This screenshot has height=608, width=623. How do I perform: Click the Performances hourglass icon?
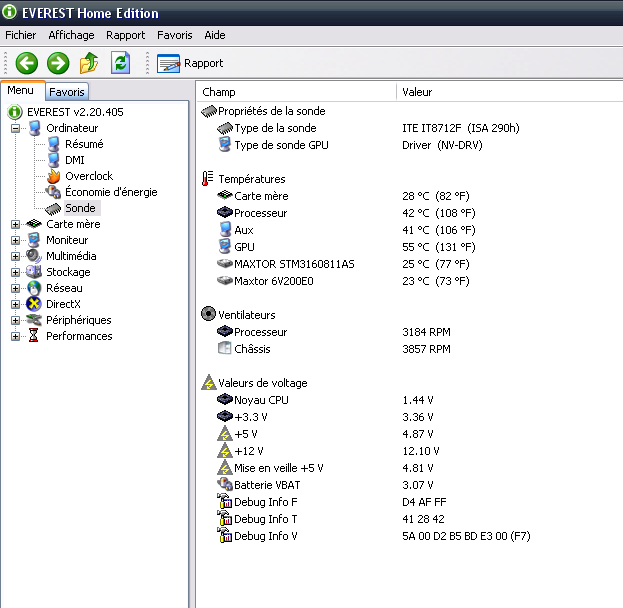(x=34, y=336)
